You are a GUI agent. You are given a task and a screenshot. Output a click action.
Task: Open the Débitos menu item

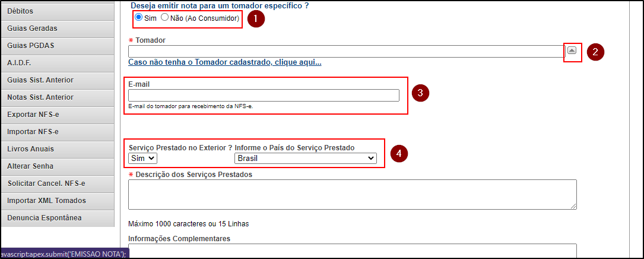57,11
